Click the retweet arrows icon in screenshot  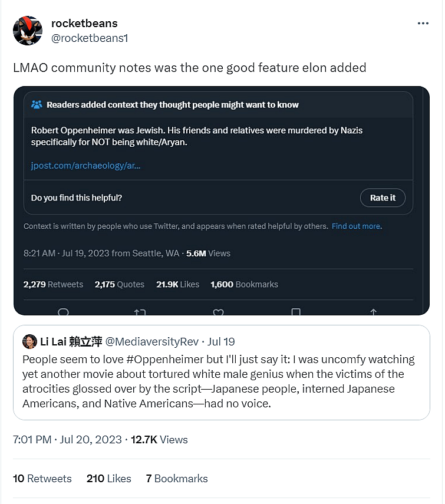140,311
